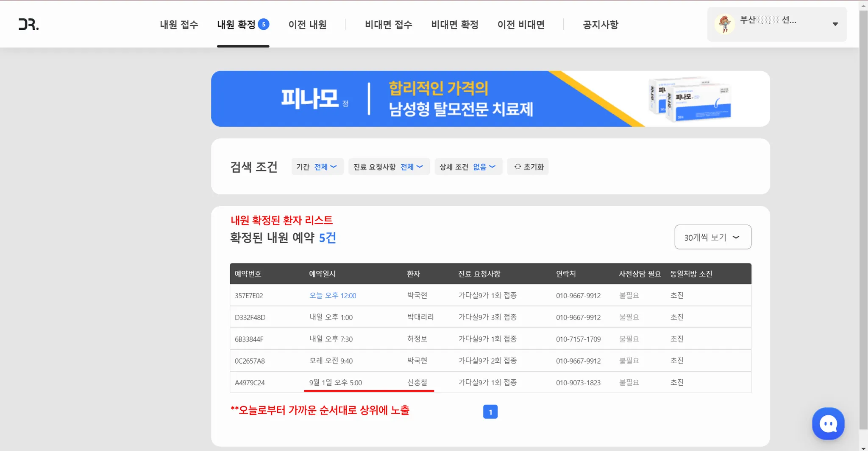The height and width of the screenshot is (451, 868).
Task: Click the 피나모 advertisement banner
Action: (x=490, y=99)
